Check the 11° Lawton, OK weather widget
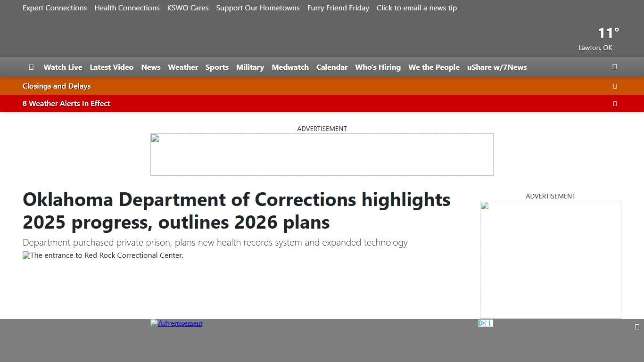 (608, 38)
